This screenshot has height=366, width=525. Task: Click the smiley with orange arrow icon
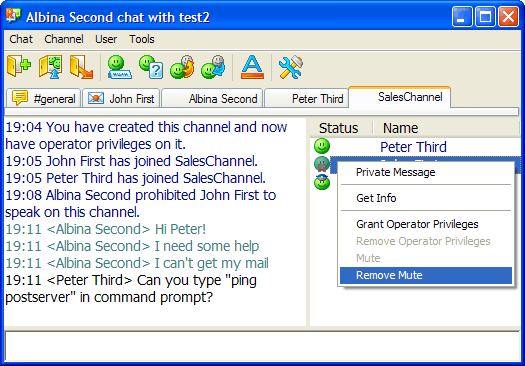point(182,67)
